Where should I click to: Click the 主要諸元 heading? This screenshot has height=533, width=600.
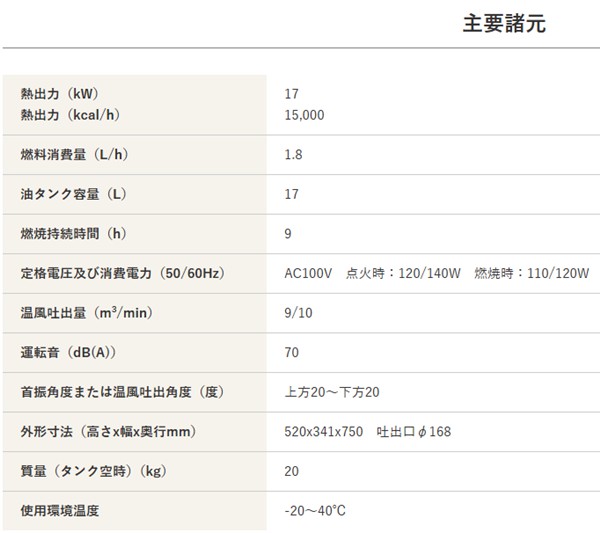(504, 25)
